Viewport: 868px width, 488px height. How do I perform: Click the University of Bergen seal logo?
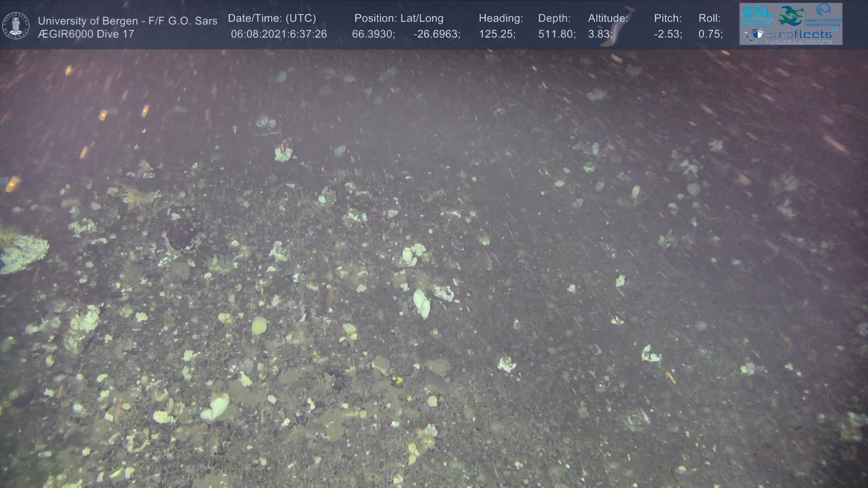[x=16, y=26]
